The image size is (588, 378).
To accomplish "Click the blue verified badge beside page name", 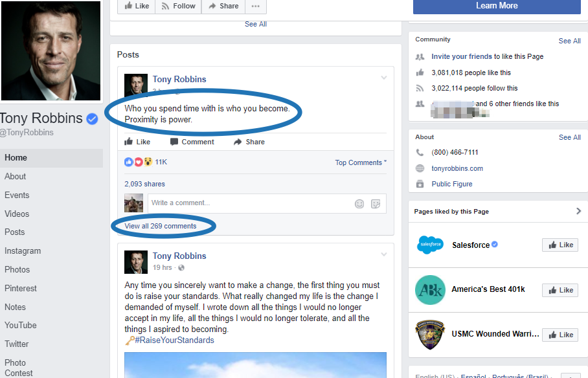I will point(92,119).
